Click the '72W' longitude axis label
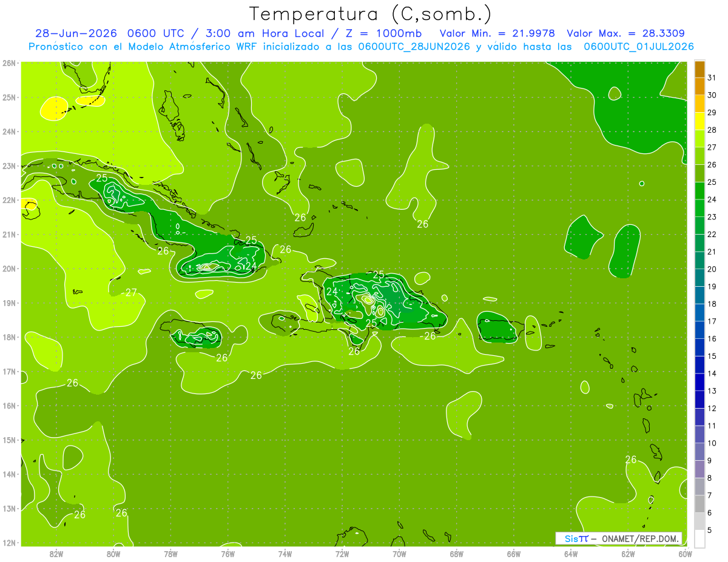 (342, 554)
